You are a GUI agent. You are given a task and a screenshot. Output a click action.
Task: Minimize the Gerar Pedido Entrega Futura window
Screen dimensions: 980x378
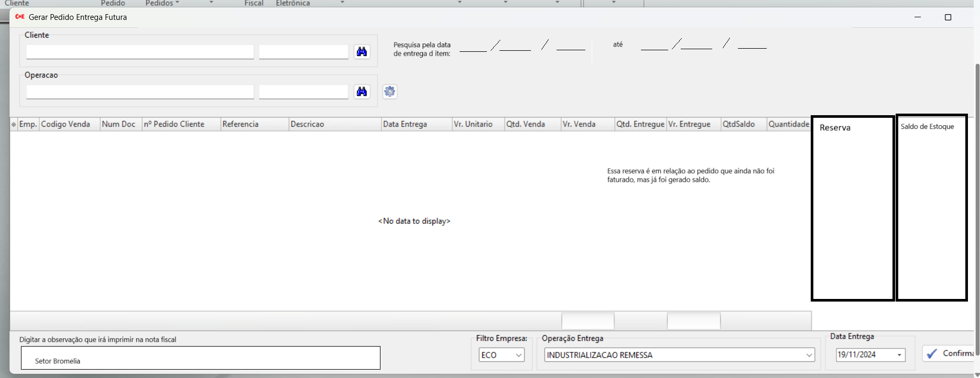tap(918, 17)
